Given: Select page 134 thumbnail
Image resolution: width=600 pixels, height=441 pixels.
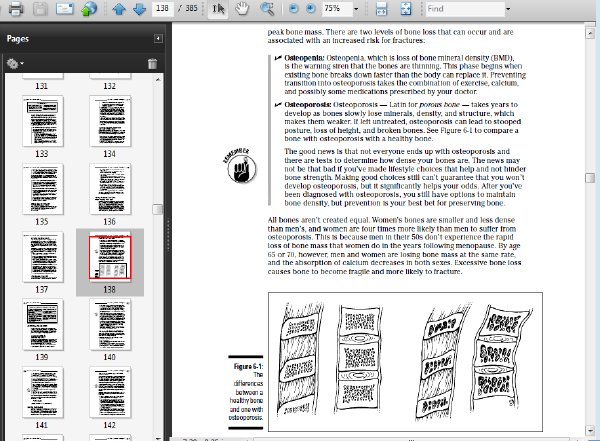Looking at the screenshot, I should 110,121.
